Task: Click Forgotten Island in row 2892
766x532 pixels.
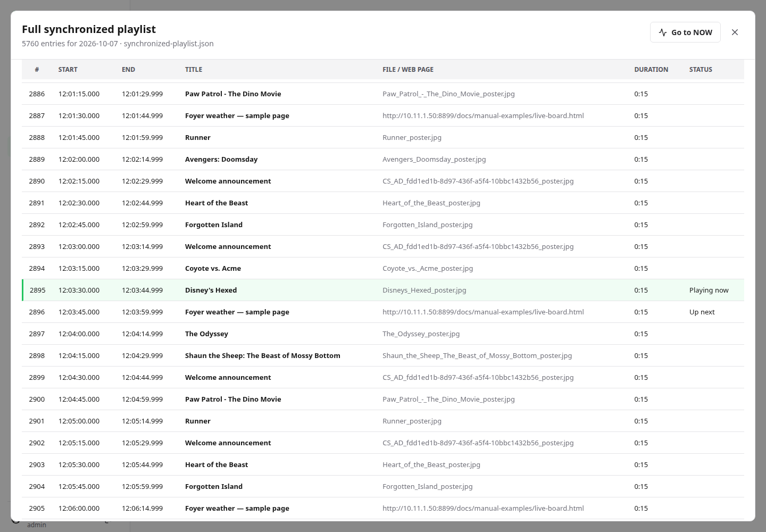Action: point(214,225)
